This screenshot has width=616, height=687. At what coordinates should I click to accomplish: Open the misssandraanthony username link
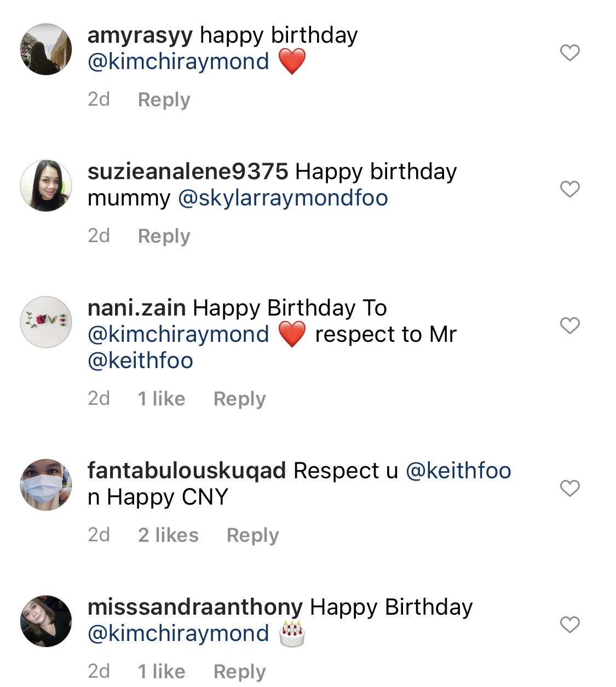click(x=195, y=607)
